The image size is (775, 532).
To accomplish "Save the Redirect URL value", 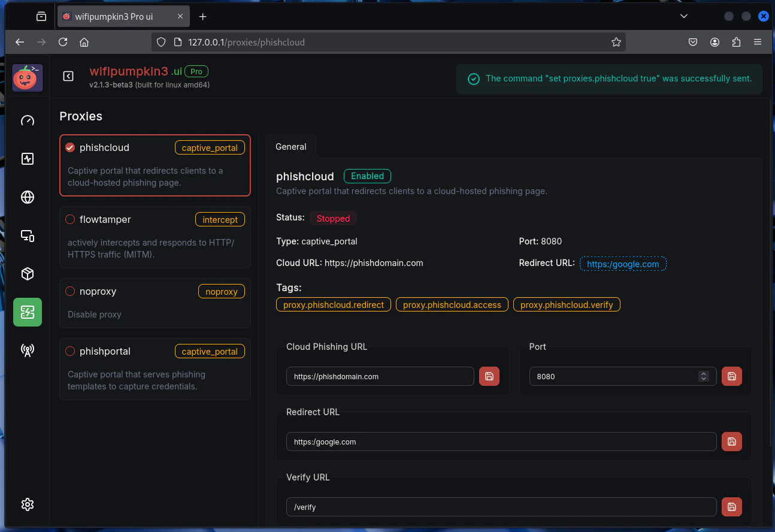I will (x=732, y=442).
